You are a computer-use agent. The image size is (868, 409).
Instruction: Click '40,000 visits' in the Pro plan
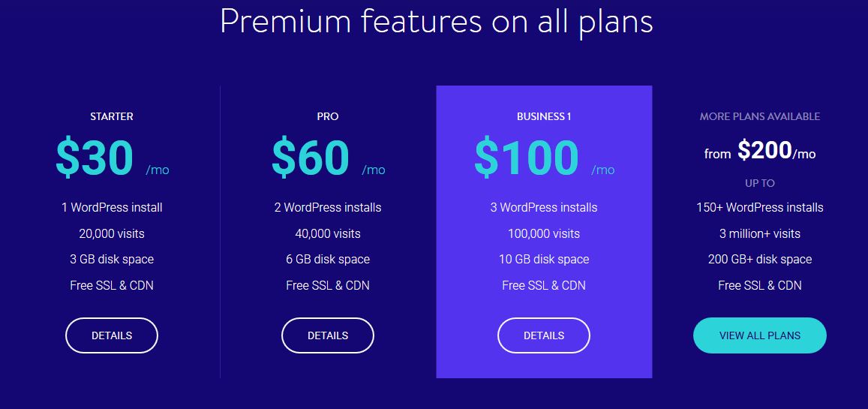click(x=328, y=233)
